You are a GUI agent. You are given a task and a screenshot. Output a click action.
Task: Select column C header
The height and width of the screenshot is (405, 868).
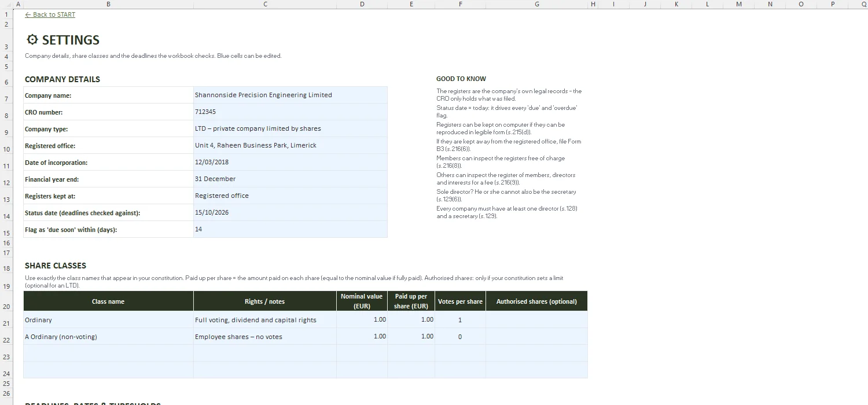pyautogui.click(x=265, y=4)
